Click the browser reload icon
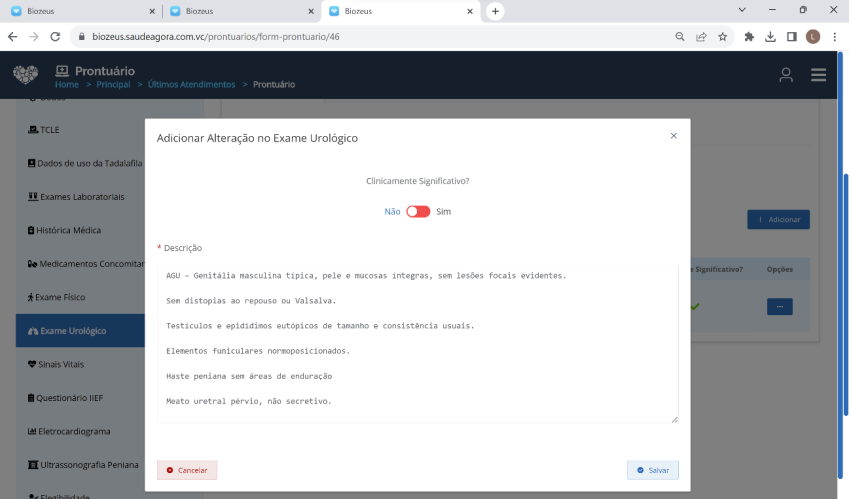The image size is (852, 499). pos(57,37)
